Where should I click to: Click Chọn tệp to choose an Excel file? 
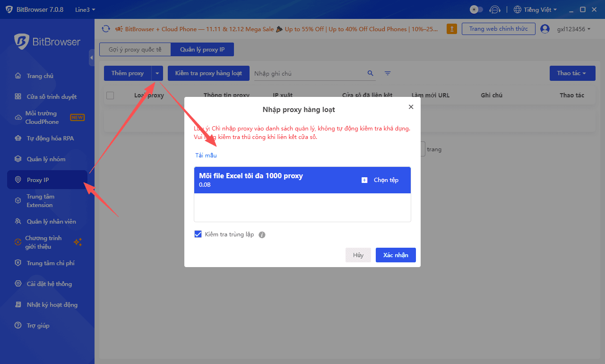click(x=380, y=180)
